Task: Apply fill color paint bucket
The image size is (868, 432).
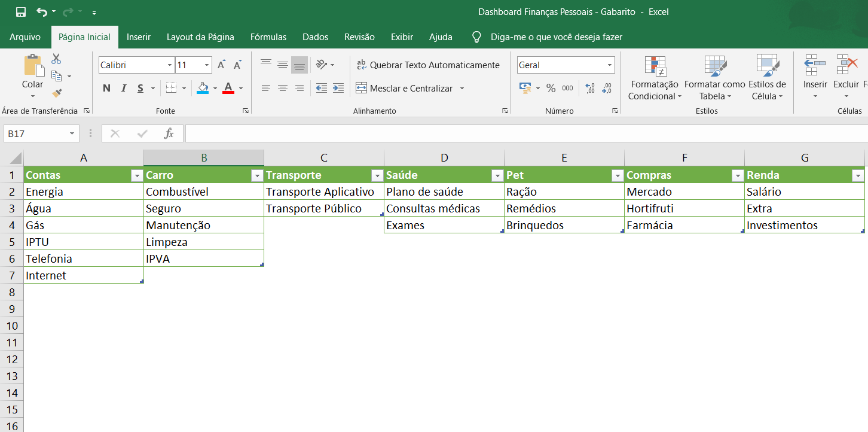Action: 203,89
